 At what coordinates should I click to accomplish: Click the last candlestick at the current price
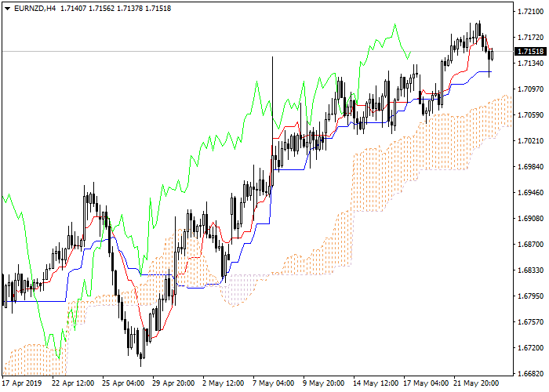[x=493, y=55]
